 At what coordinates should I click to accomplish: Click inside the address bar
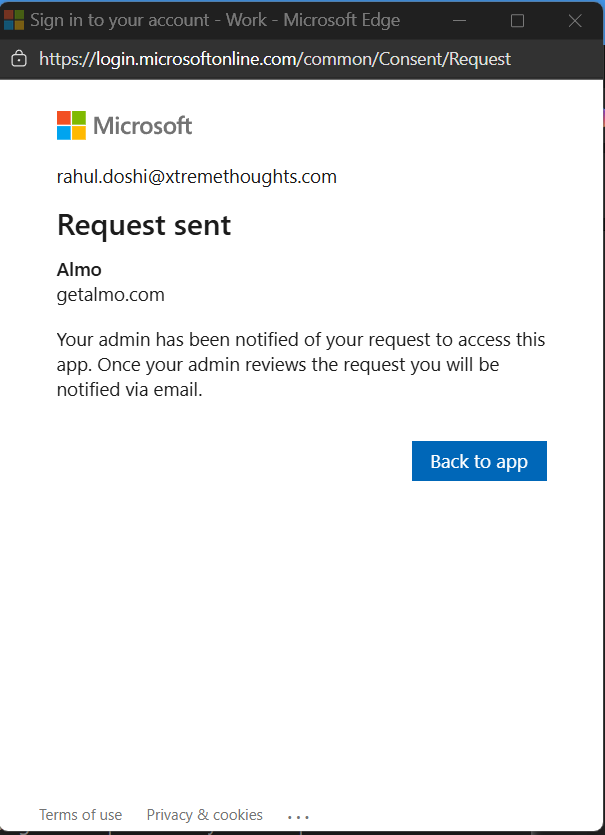click(x=300, y=59)
